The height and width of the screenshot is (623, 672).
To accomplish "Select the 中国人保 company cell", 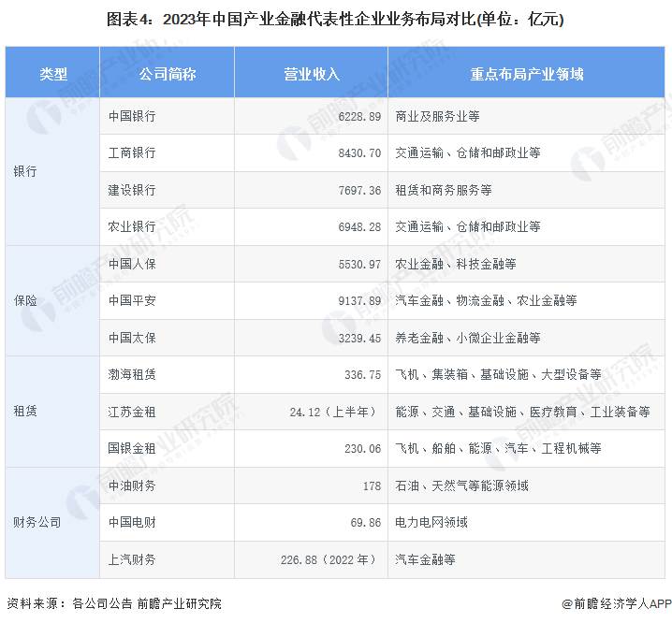I will tap(168, 264).
